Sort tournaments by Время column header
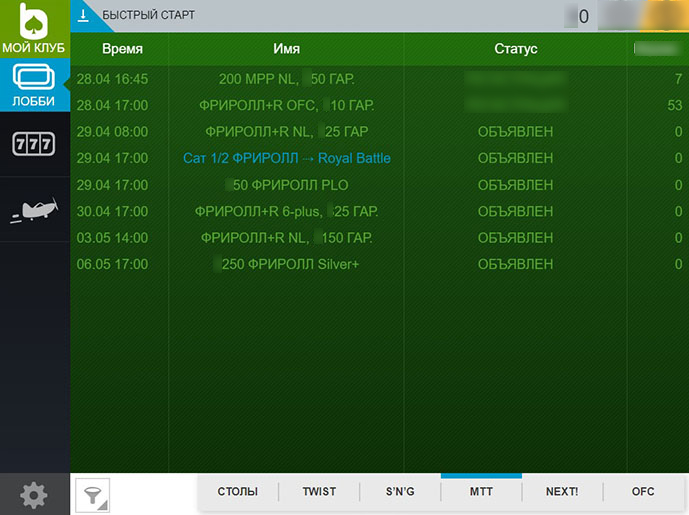The image size is (689, 515). [122, 49]
